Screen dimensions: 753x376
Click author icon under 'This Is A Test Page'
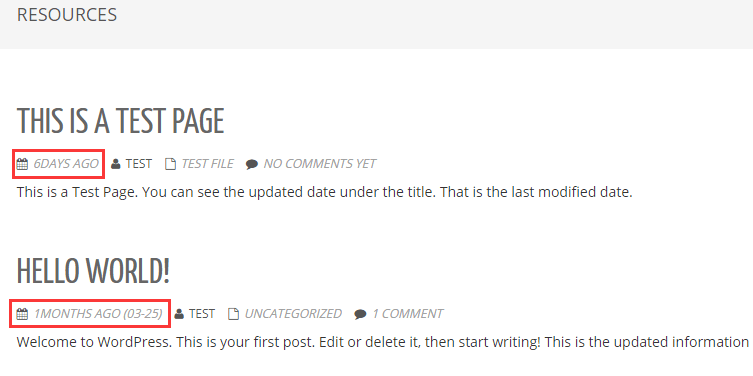(x=116, y=164)
